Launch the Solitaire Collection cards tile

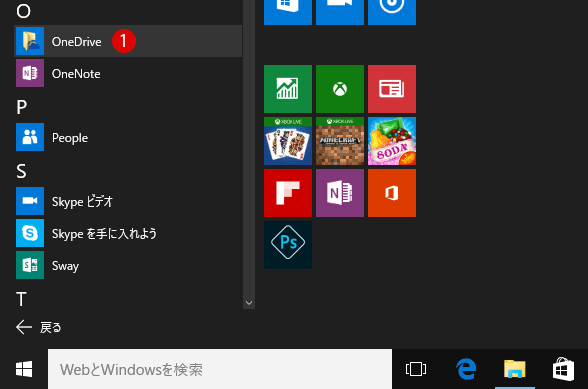click(x=288, y=141)
